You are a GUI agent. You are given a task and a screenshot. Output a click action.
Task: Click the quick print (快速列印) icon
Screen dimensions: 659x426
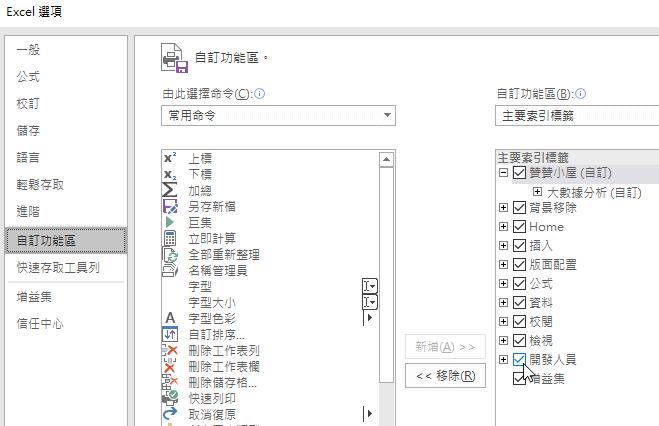(170, 398)
